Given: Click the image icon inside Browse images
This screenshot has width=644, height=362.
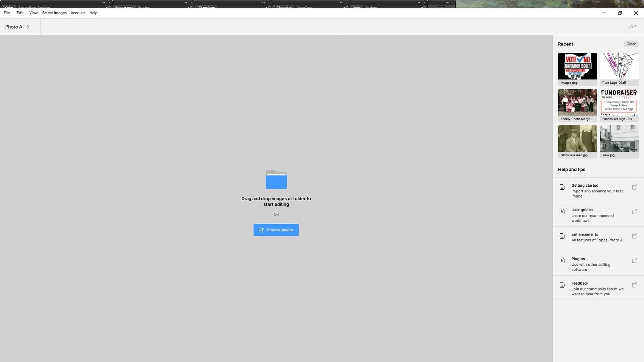Looking at the screenshot, I should [261, 230].
